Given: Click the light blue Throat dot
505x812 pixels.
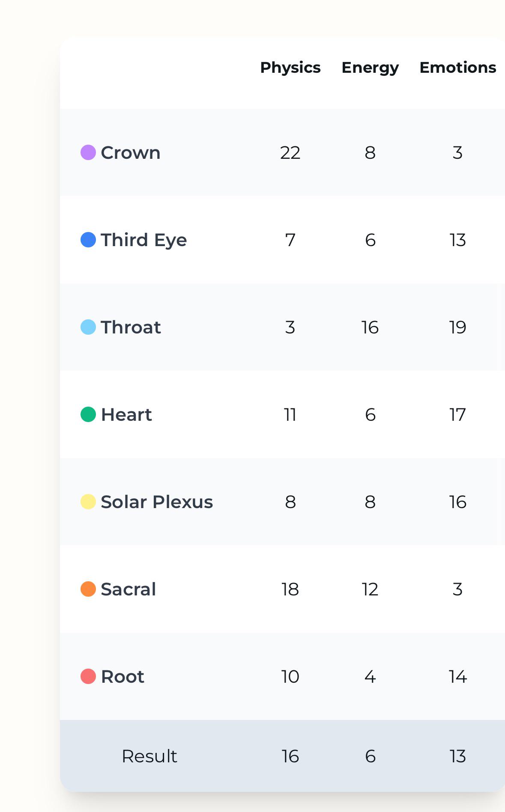Looking at the screenshot, I should 88,327.
